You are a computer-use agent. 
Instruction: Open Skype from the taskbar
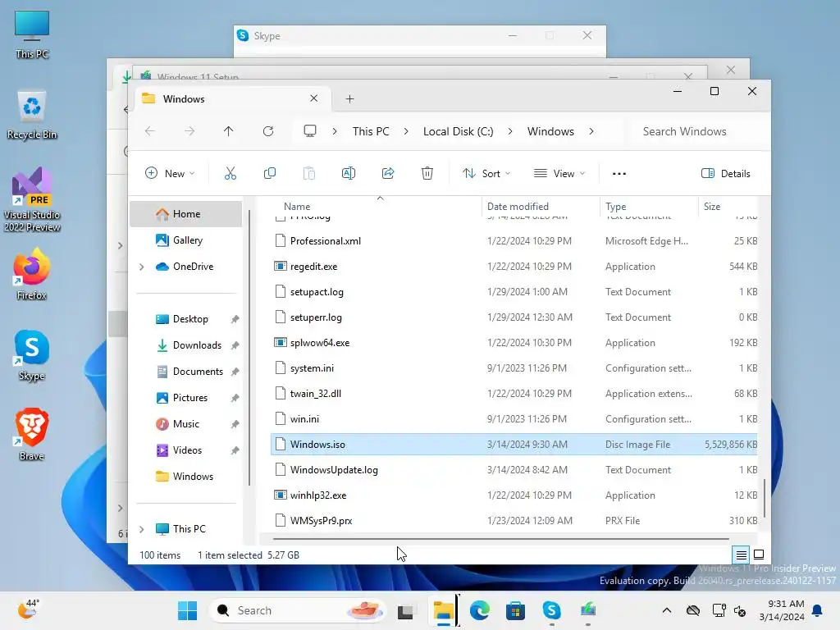click(x=551, y=610)
